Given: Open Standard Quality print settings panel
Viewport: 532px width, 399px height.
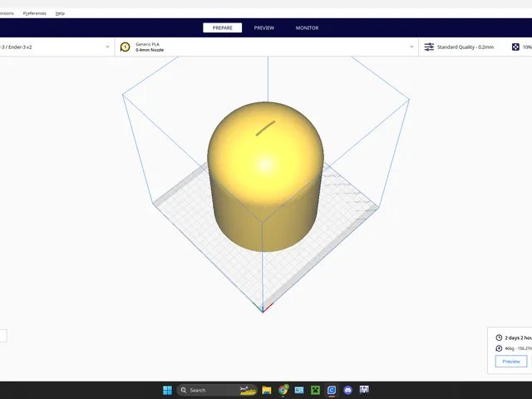Looking at the screenshot, I should coord(465,47).
